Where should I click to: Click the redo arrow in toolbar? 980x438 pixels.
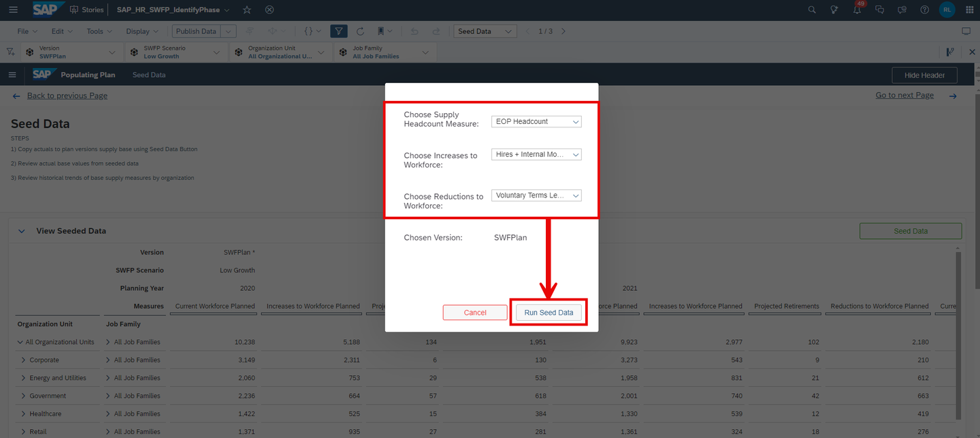click(x=436, y=31)
